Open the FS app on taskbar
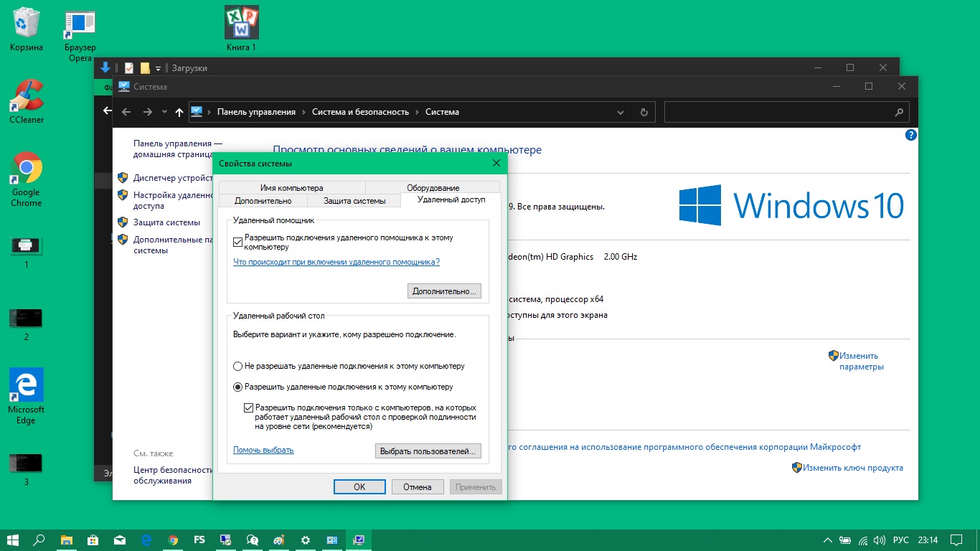Screen dimensions: 980x551 click(199, 540)
